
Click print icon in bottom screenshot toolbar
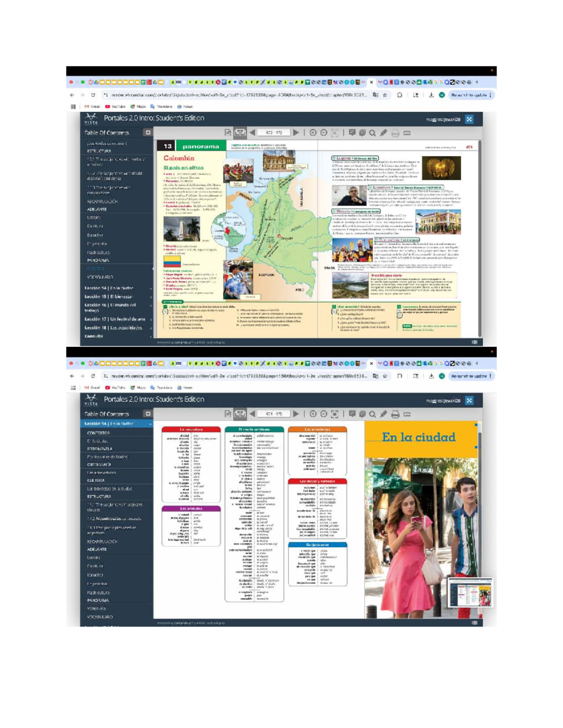tap(396, 414)
